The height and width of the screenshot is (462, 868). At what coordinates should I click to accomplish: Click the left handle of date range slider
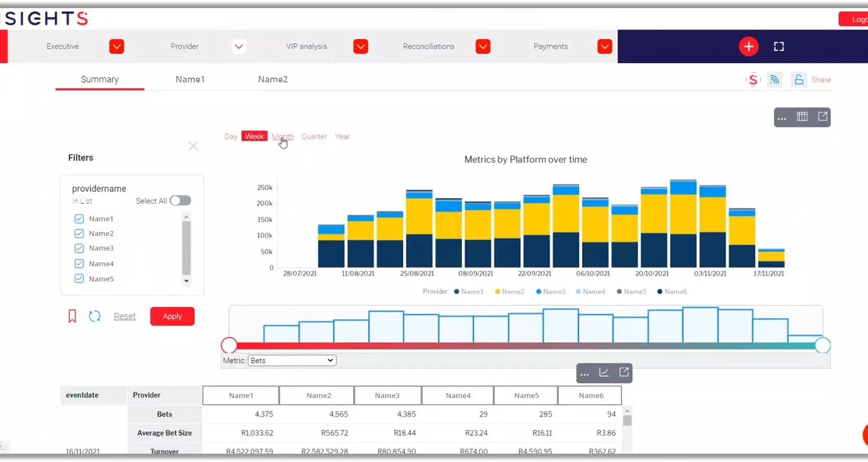(229, 345)
